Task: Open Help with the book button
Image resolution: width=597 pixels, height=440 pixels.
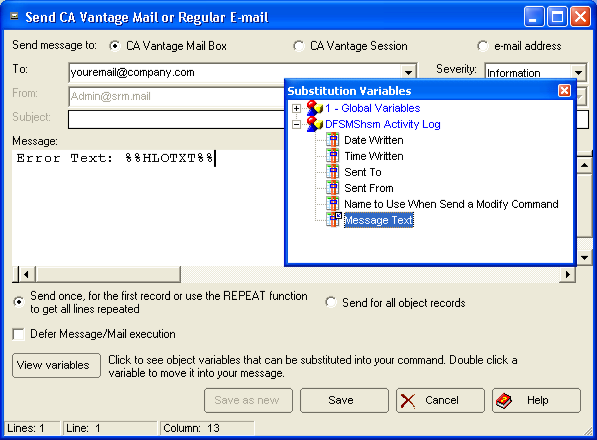Action: (x=536, y=400)
